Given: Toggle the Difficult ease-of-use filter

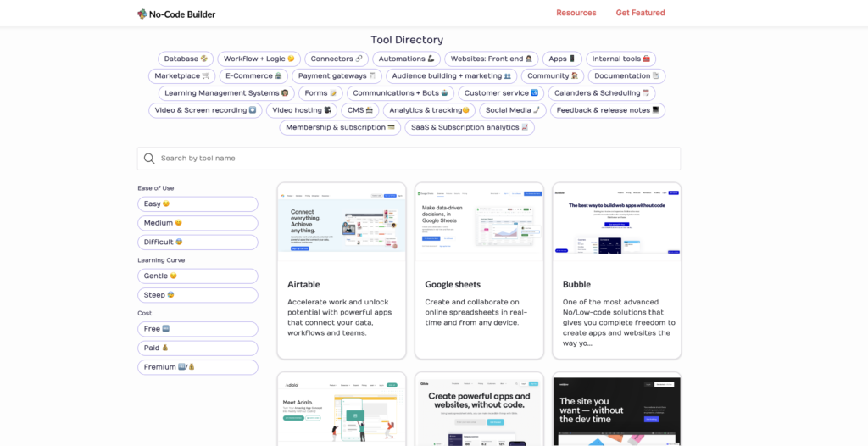Looking at the screenshot, I should pos(198,243).
